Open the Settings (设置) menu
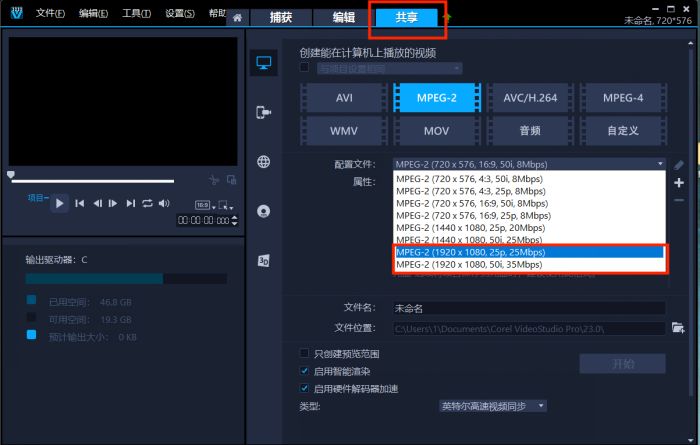The height and width of the screenshot is (445, 700). (x=179, y=13)
